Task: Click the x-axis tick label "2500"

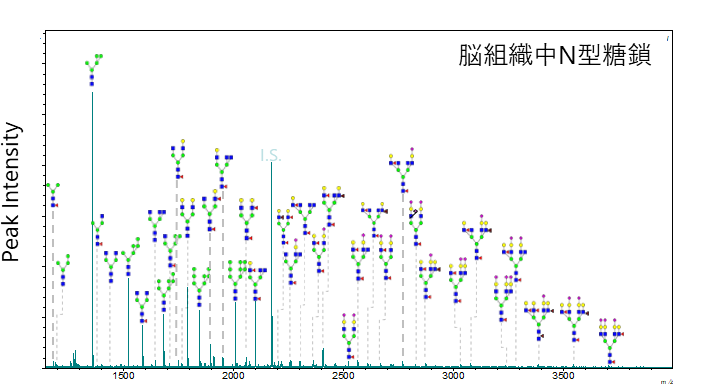Action: [343, 376]
